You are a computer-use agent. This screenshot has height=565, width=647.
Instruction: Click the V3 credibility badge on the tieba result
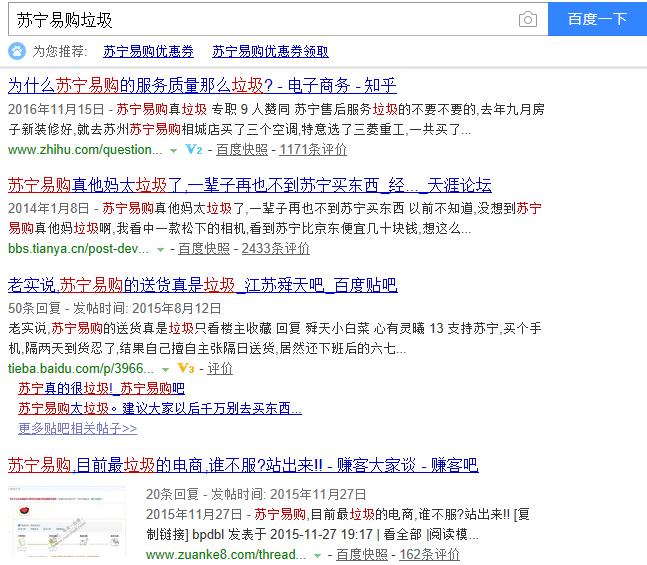pyautogui.click(x=186, y=368)
